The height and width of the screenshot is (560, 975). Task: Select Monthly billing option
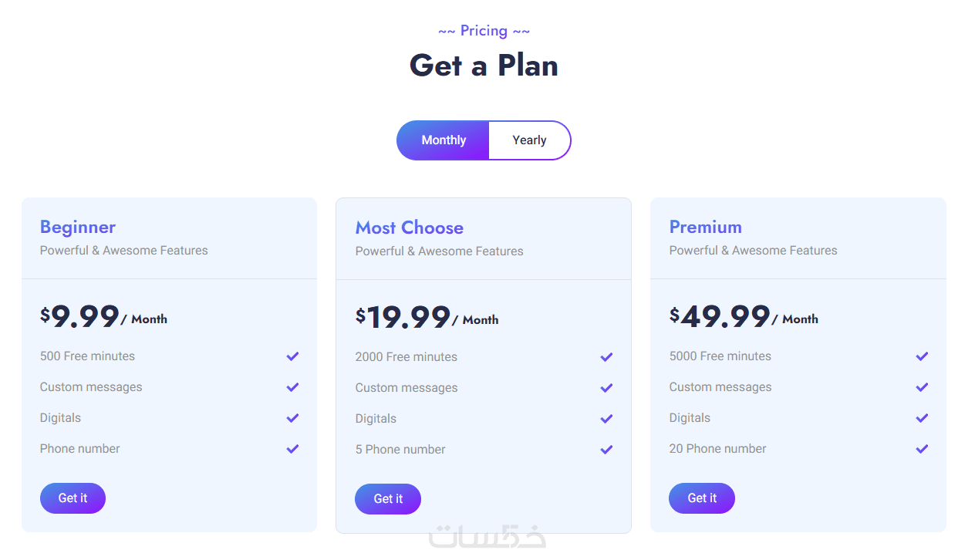(x=444, y=140)
